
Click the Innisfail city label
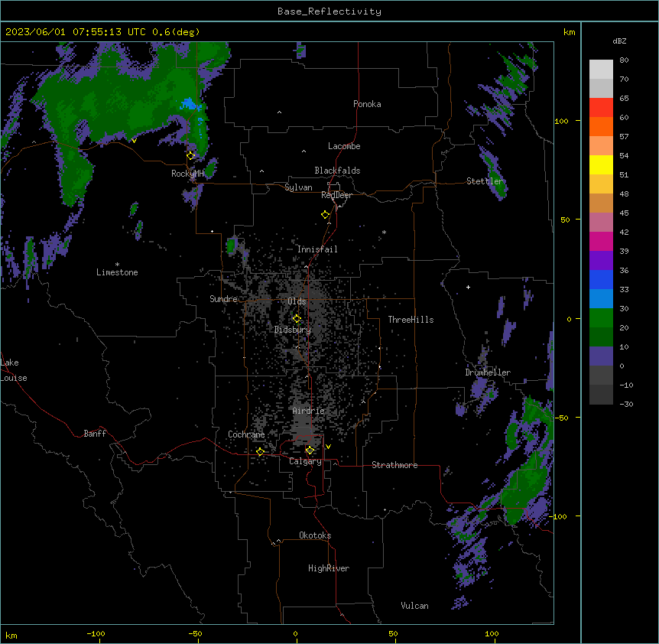(317, 249)
